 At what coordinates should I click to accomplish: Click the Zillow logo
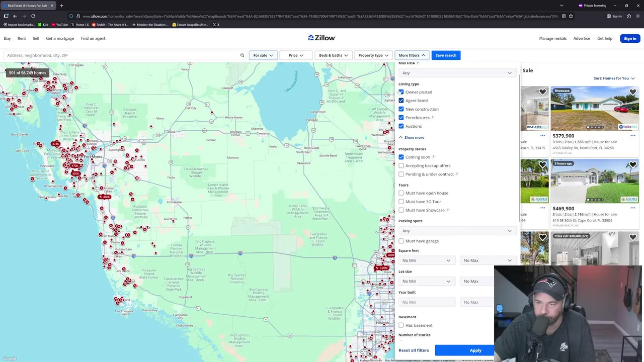pos(321,38)
